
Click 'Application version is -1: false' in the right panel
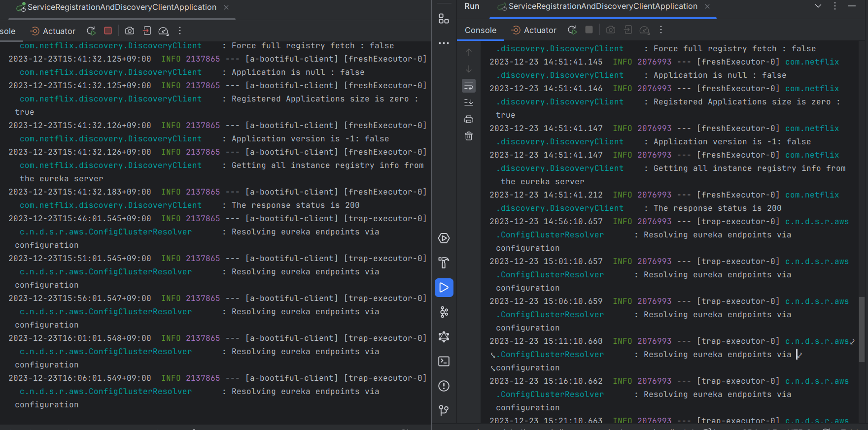(x=732, y=141)
